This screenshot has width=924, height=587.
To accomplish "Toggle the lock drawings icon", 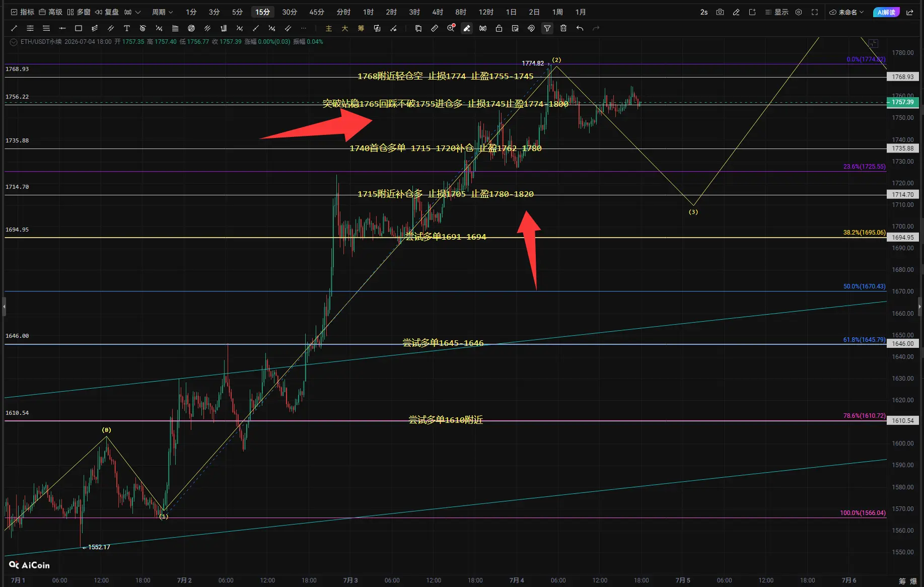I will [499, 28].
